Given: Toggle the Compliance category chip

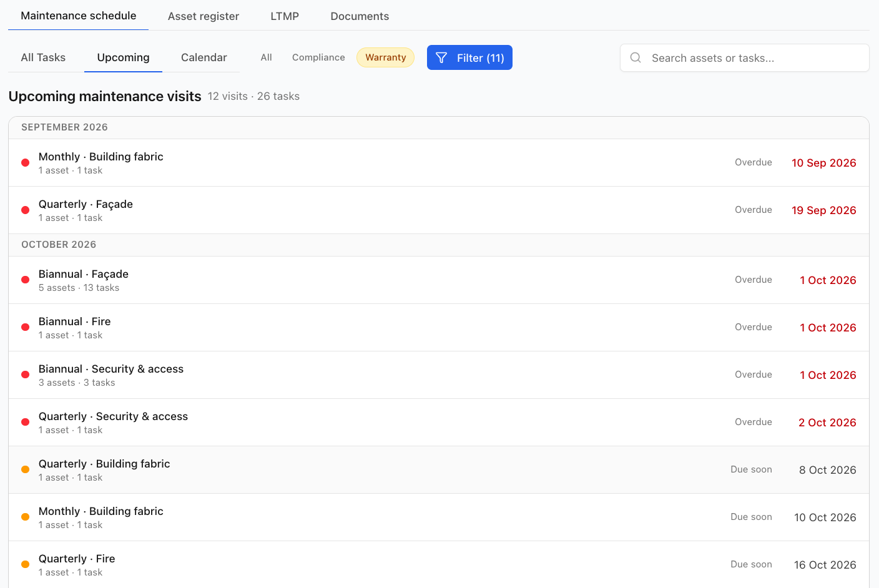Looking at the screenshot, I should tap(318, 57).
